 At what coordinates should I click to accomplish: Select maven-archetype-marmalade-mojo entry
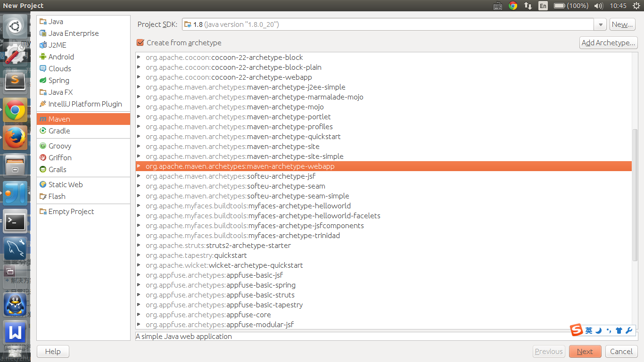[384, 97]
